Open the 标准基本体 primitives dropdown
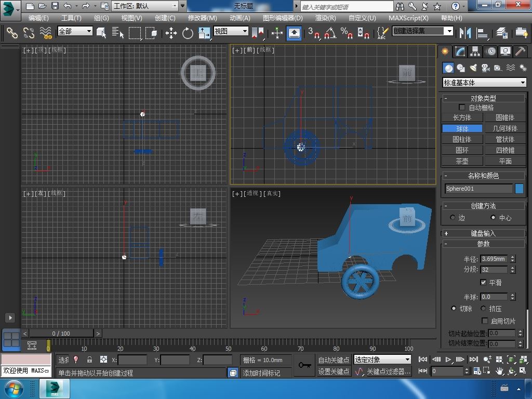This screenshot has height=399, width=532. tap(485, 83)
